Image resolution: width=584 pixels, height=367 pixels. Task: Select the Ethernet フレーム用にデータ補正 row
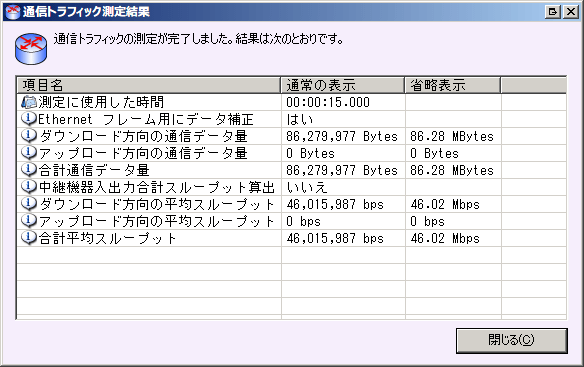[x=292, y=119]
